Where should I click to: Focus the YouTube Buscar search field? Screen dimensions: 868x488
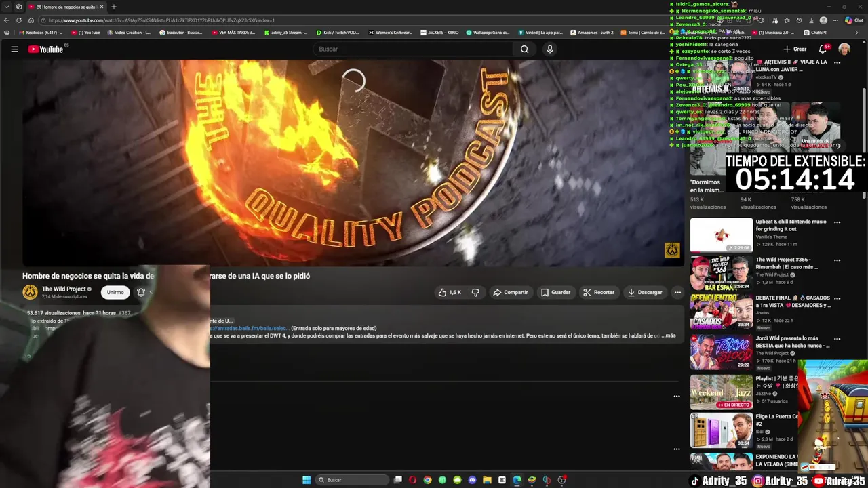pyautogui.click(x=414, y=49)
